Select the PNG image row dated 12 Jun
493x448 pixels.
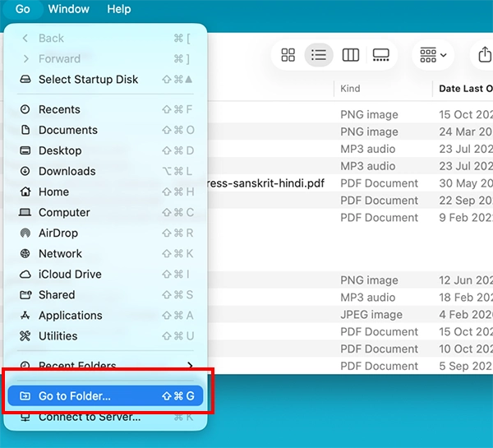[x=350, y=280]
